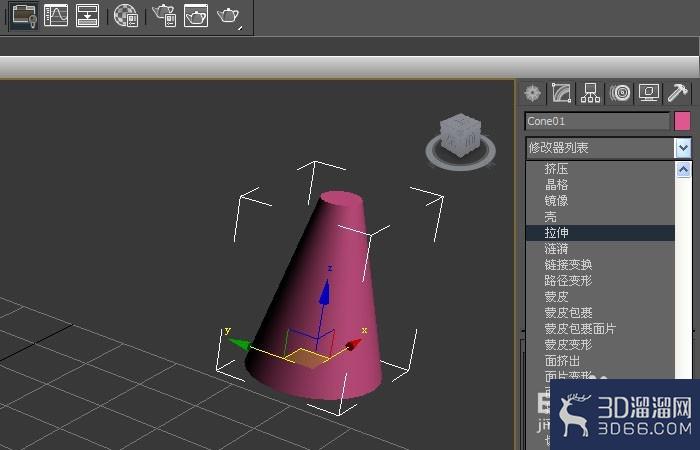Select the 镜像 modifier
This screenshot has width=700, height=450.
tap(600, 201)
